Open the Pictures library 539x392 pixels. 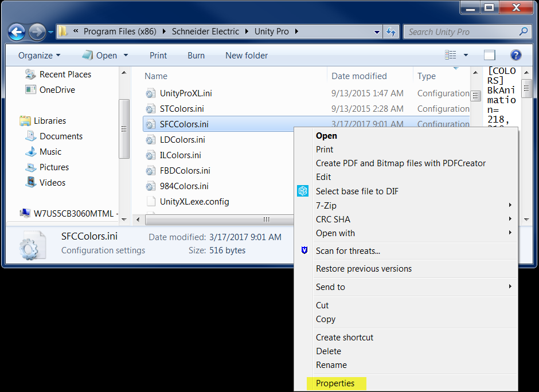pos(48,167)
